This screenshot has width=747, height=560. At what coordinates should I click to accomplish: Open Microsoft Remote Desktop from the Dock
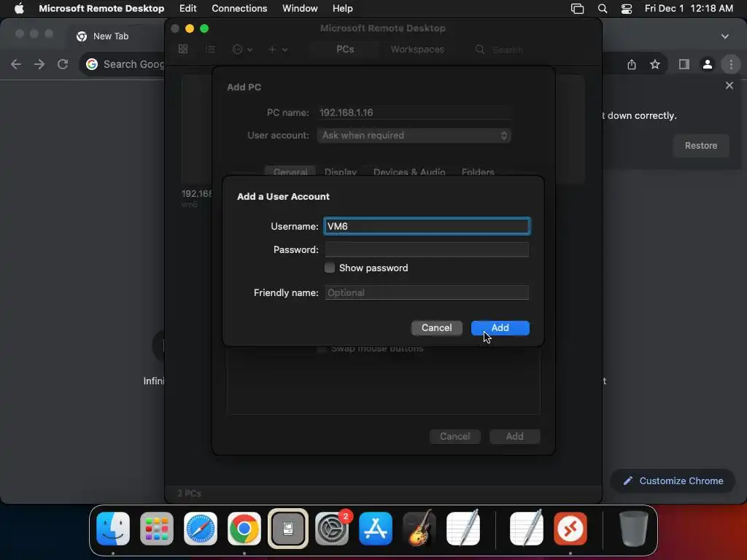tap(570, 529)
